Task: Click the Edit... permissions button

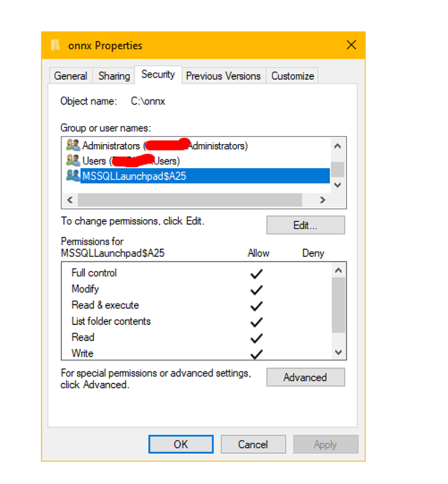Action: click(x=306, y=225)
